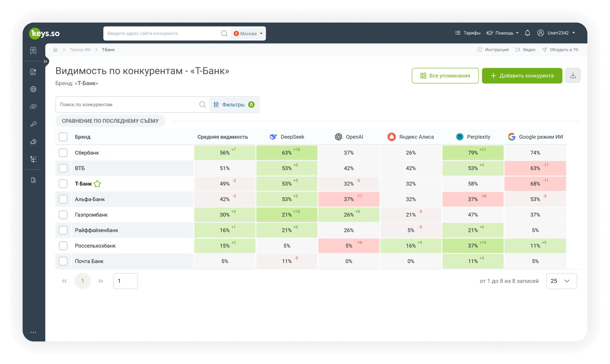Open the starred list icon in the sidebar

pos(33,72)
